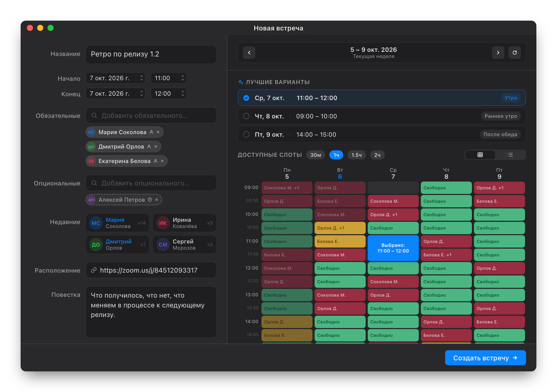
Task: Add recent contact Ирина Ковалёва
Action: (x=185, y=223)
